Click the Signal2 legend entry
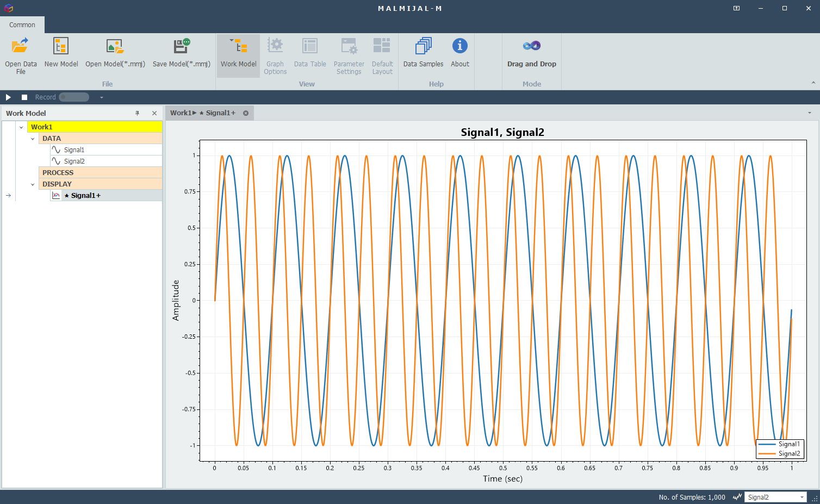The width and height of the screenshot is (820, 504). 780,453
